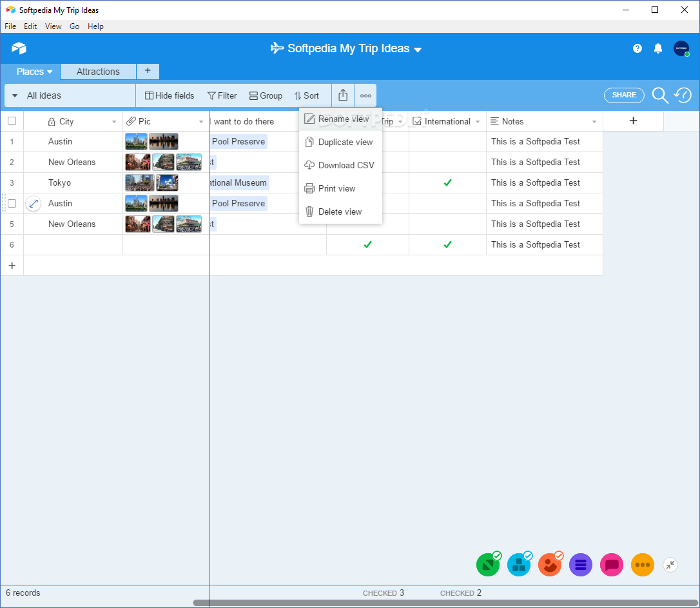
Task: Open the Filter toolbar option
Action: click(222, 95)
